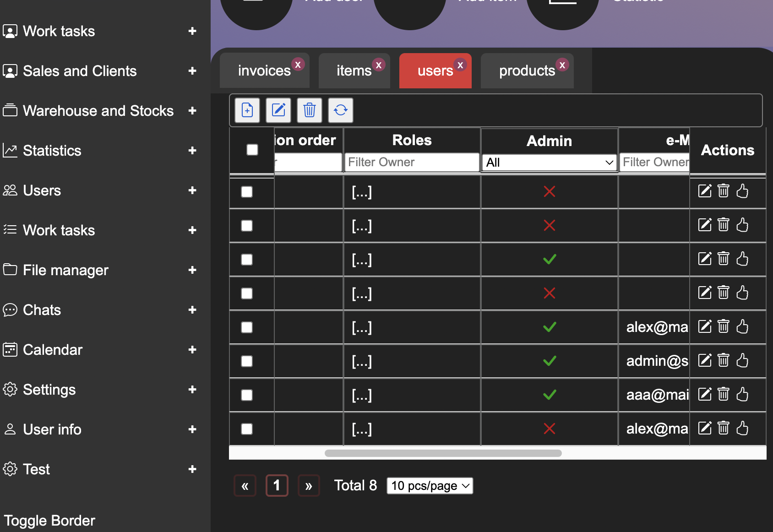The height and width of the screenshot is (532, 773).
Task: Expand Warehouse and Stocks plus sign
Action: 192,111
